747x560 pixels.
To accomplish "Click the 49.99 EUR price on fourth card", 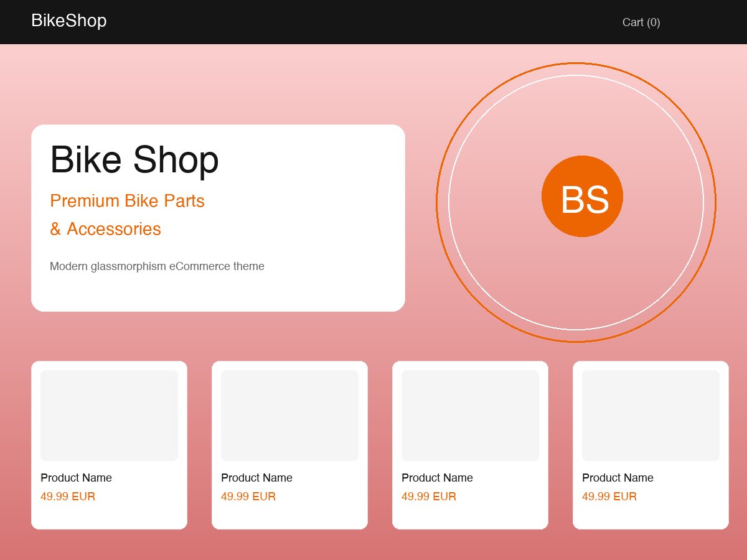I will [609, 497].
